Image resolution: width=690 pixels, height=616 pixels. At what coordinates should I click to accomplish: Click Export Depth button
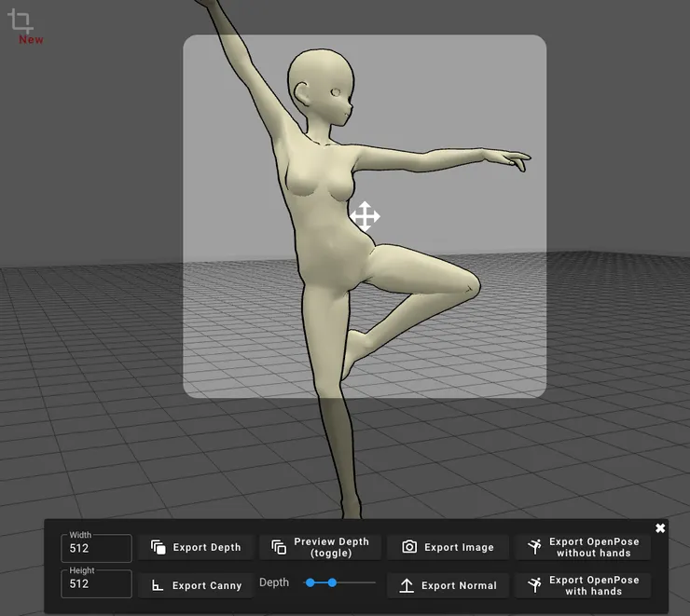(196, 547)
